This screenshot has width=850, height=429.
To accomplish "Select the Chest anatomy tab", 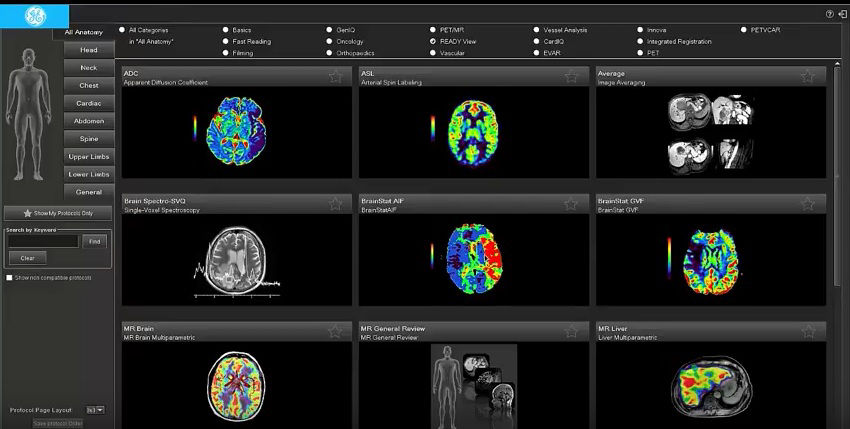I will 89,86.
